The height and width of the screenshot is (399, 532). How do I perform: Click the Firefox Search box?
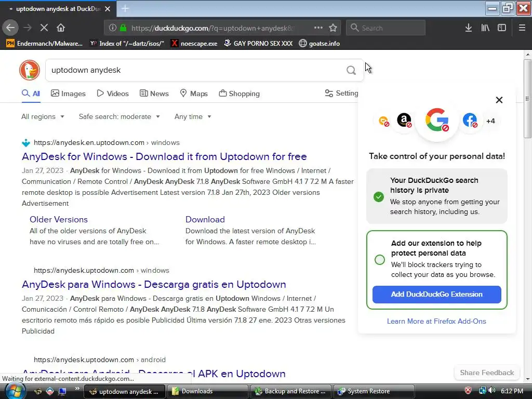(x=386, y=28)
